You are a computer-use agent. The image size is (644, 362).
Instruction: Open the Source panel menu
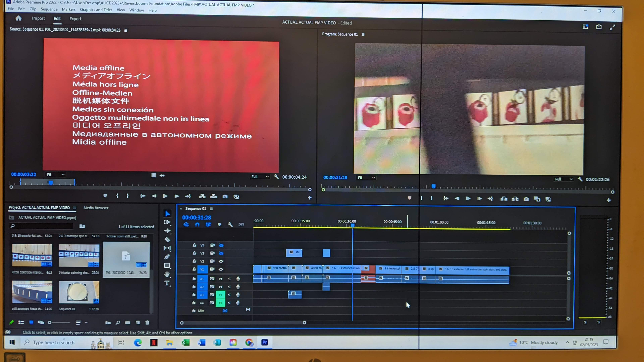(126, 30)
